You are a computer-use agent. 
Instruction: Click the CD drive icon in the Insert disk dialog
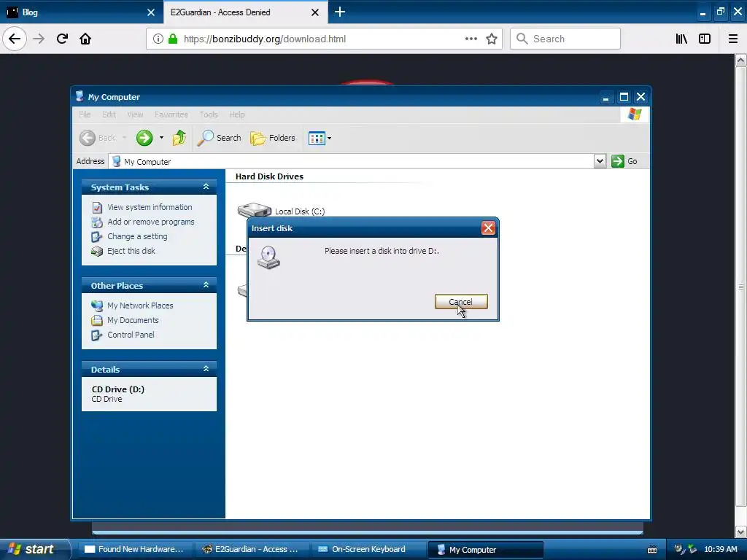coord(268,257)
